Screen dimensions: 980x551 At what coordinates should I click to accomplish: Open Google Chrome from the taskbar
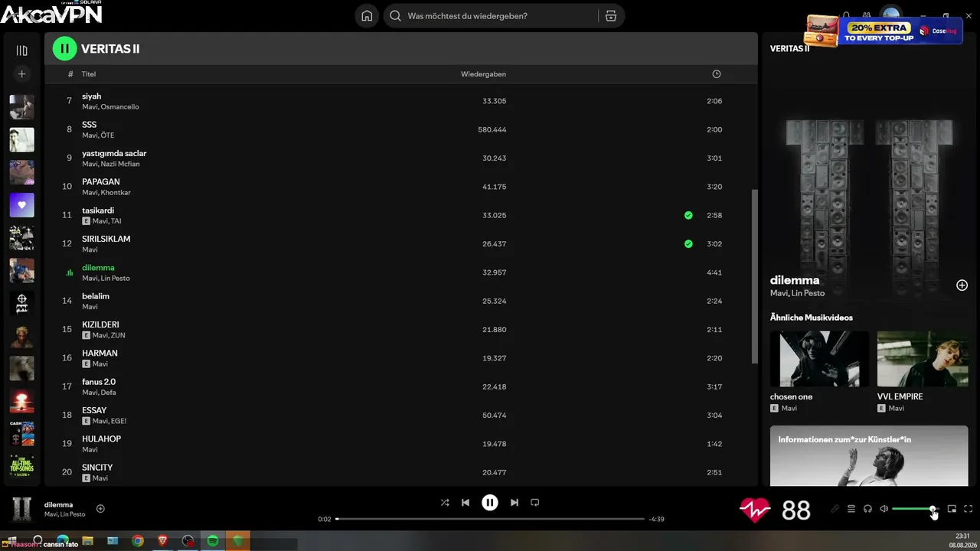[x=138, y=541]
